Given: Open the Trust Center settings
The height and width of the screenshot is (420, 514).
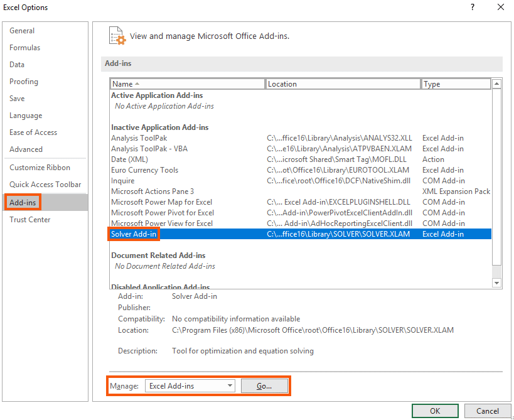Looking at the screenshot, I should [x=29, y=219].
